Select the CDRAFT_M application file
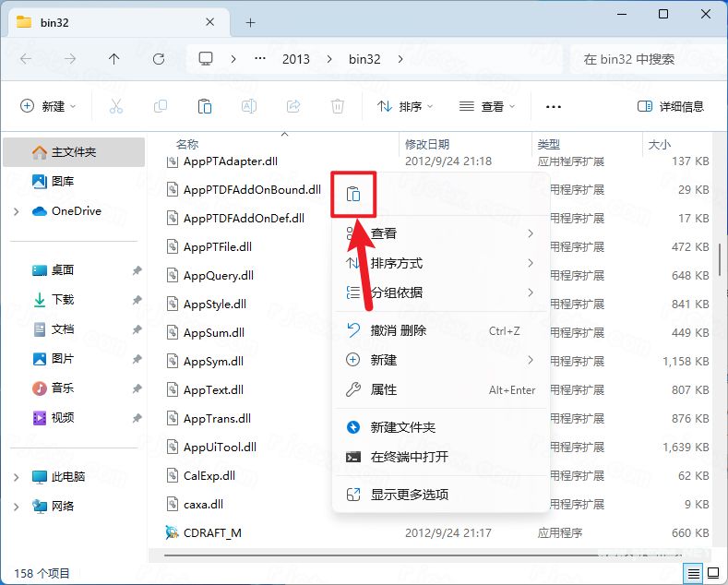 tap(203, 532)
